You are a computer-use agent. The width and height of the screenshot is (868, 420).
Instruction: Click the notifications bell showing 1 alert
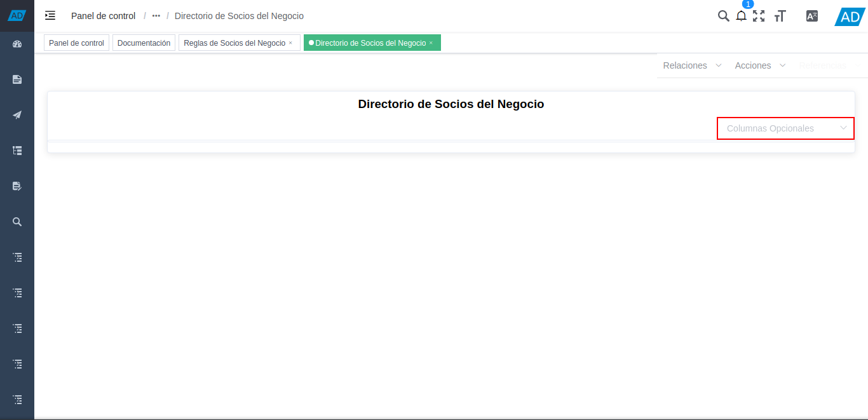click(741, 16)
